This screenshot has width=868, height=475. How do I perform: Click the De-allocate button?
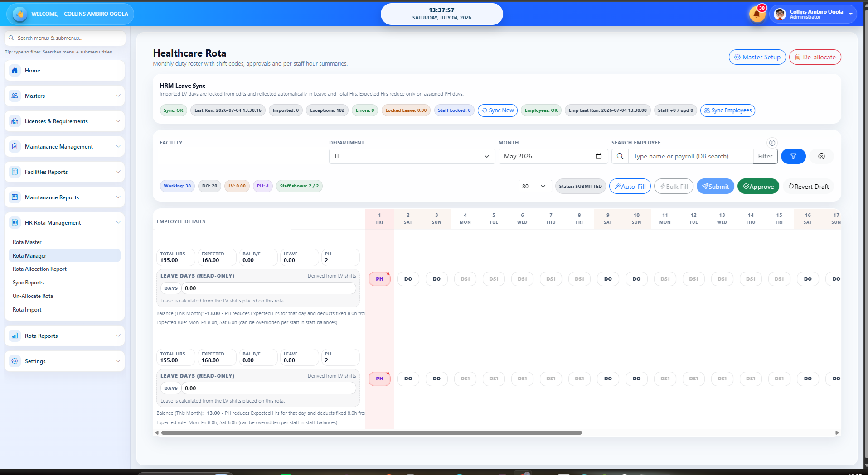point(815,57)
